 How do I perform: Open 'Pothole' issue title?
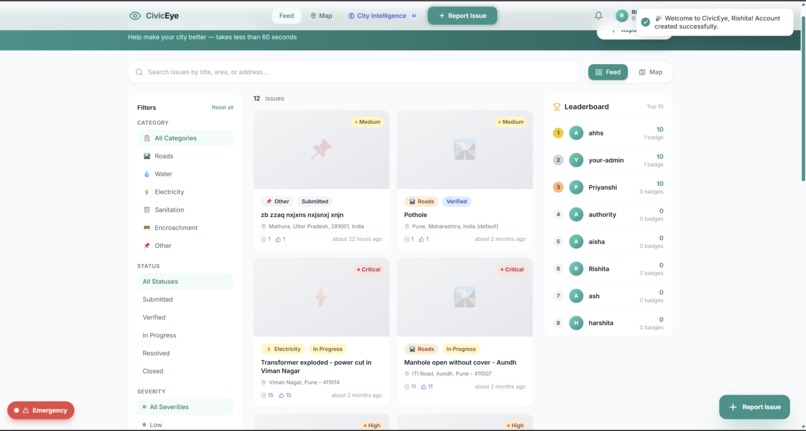415,215
